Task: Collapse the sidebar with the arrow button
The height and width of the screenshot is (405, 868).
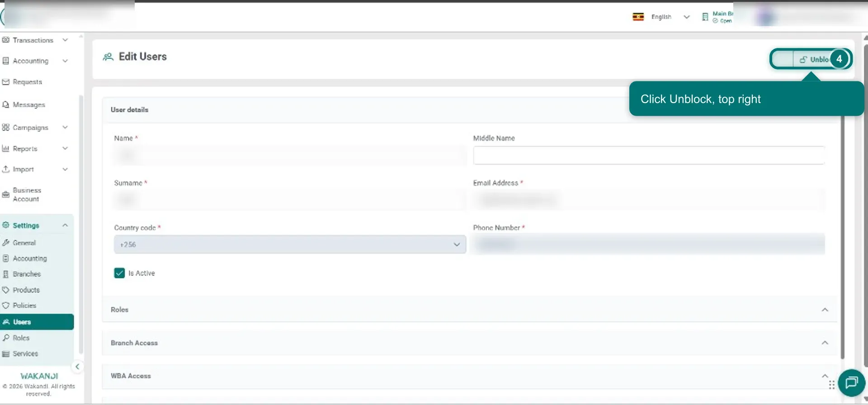Action: (x=77, y=367)
